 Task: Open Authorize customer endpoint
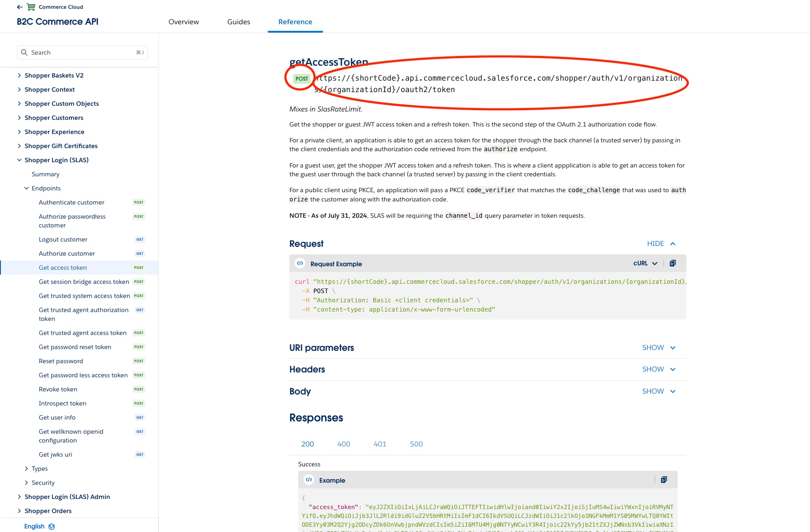[x=67, y=253]
